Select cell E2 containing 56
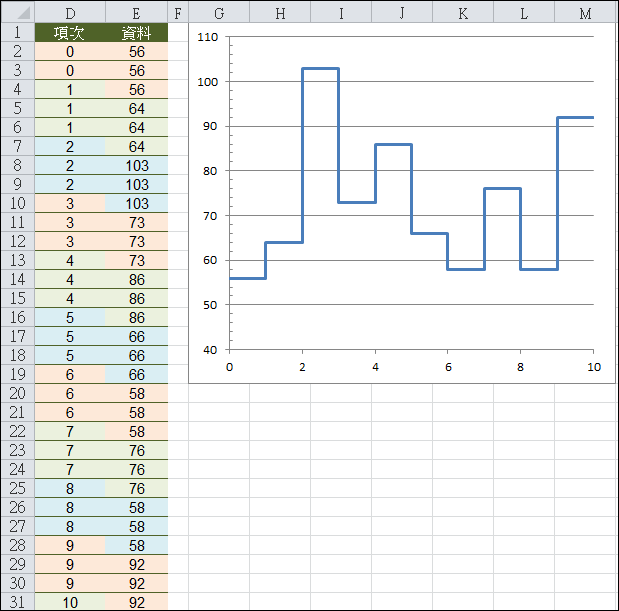 136,51
